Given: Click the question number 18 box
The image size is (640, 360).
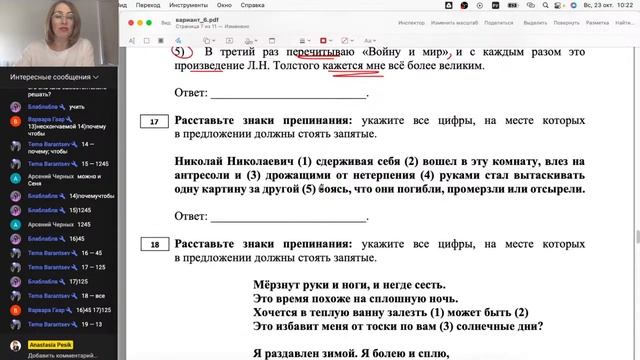Looking at the screenshot, I should tap(155, 244).
